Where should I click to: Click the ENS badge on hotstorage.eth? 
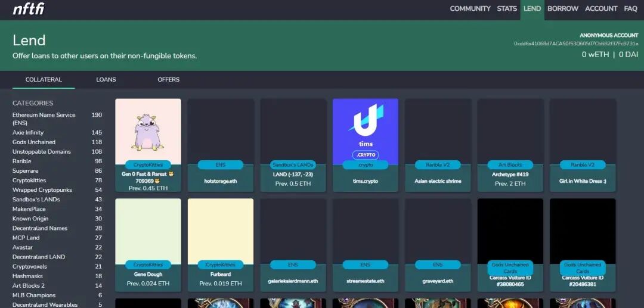(221, 165)
